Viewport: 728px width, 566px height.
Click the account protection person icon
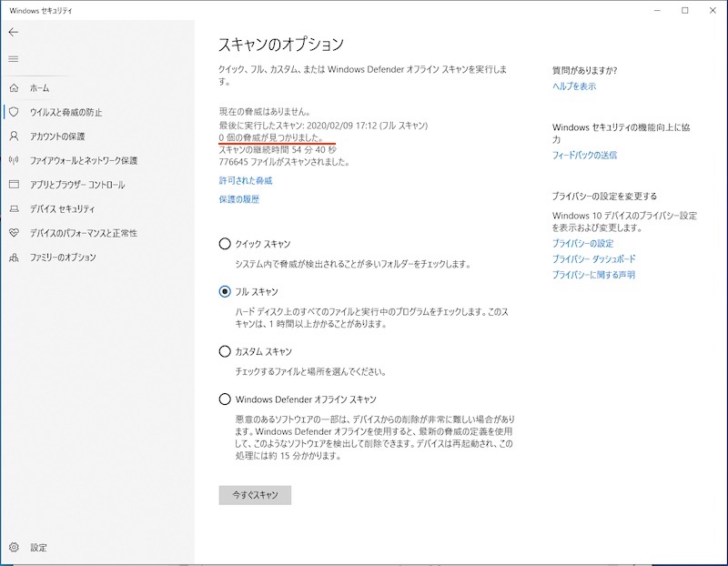pos(14,136)
